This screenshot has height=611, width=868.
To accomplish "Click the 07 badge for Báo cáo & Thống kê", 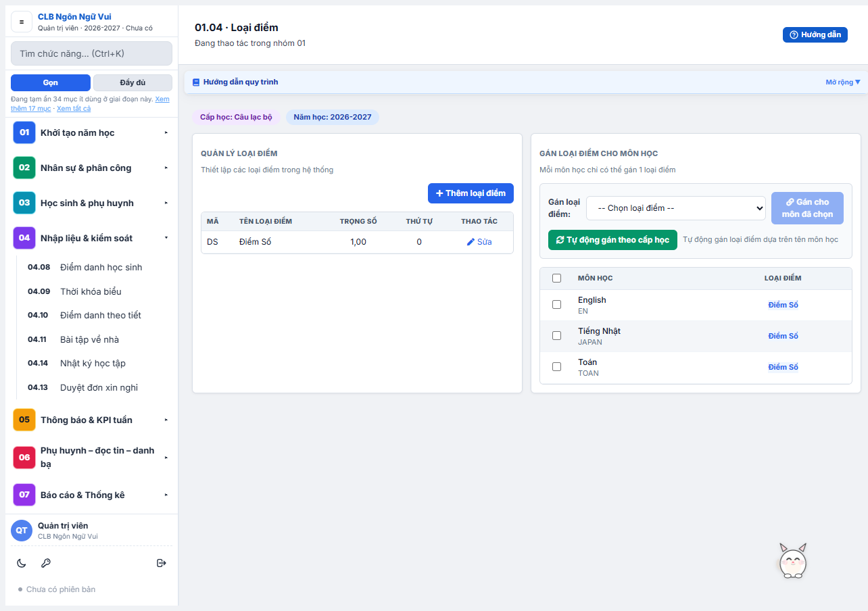I will (24, 495).
